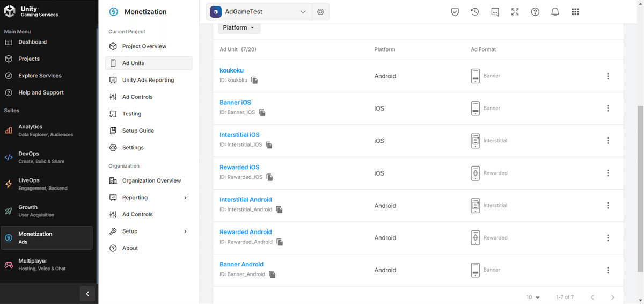Copy the koukoku ad unit ID
Image resolution: width=644 pixels, height=304 pixels.
tap(254, 81)
